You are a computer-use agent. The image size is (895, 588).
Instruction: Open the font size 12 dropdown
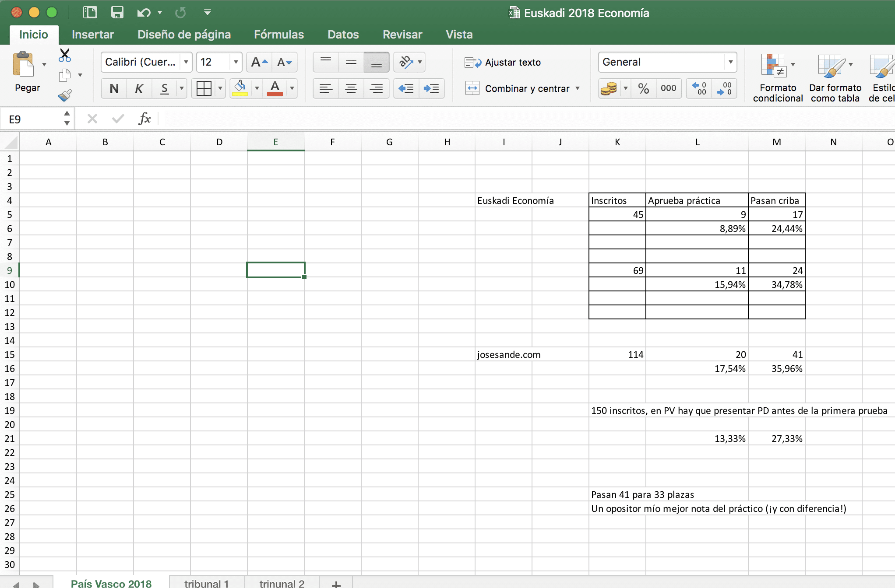[236, 62]
